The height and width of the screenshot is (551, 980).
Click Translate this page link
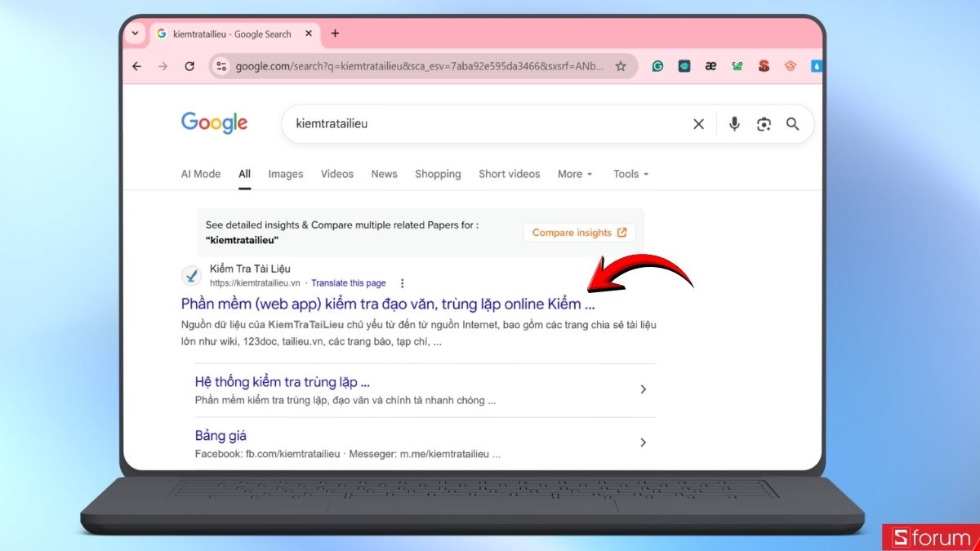pyautogui.click(x=349, y=283)
